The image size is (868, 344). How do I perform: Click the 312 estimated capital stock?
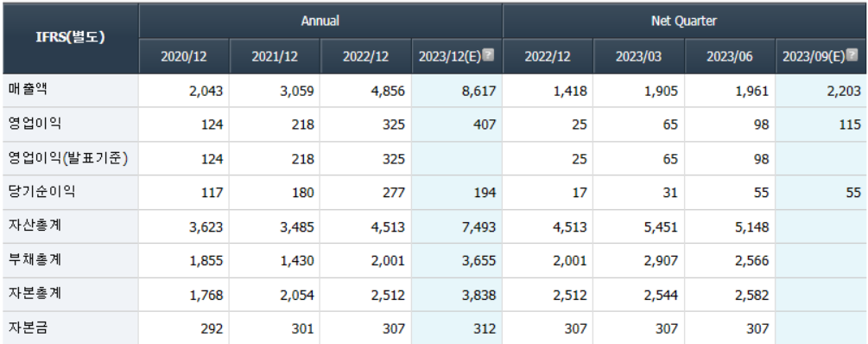pyautogui.click(x=485, y=329)
